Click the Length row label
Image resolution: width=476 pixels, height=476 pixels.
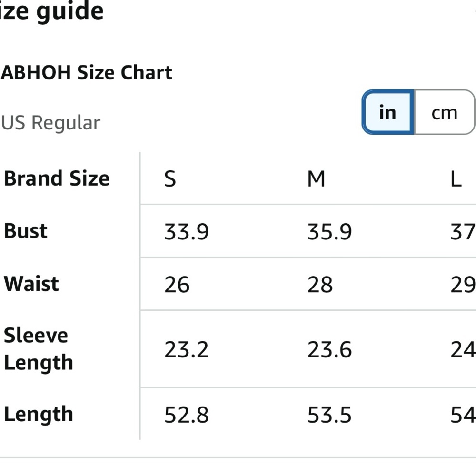coord(38,415)
